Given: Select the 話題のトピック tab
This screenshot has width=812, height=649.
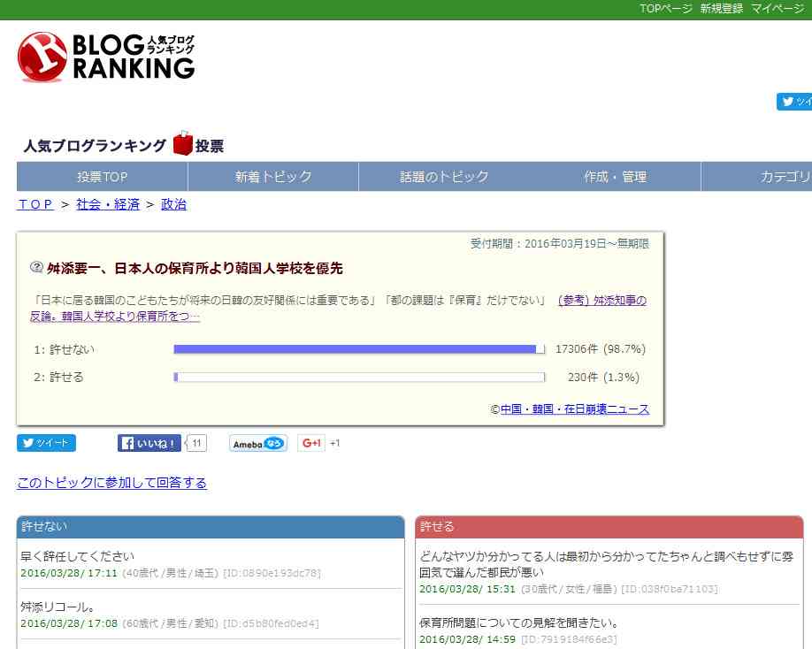Looking at the screenshot, I should point(444,177).
